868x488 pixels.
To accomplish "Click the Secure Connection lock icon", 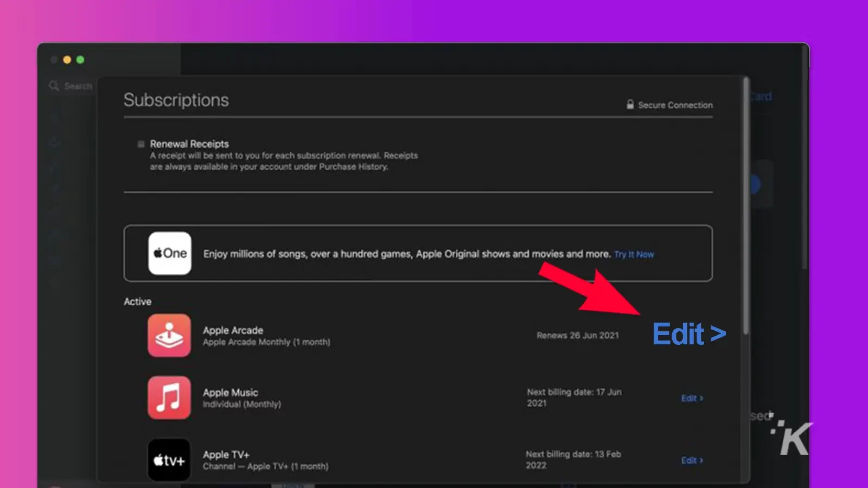I will [x=630, y=104].
